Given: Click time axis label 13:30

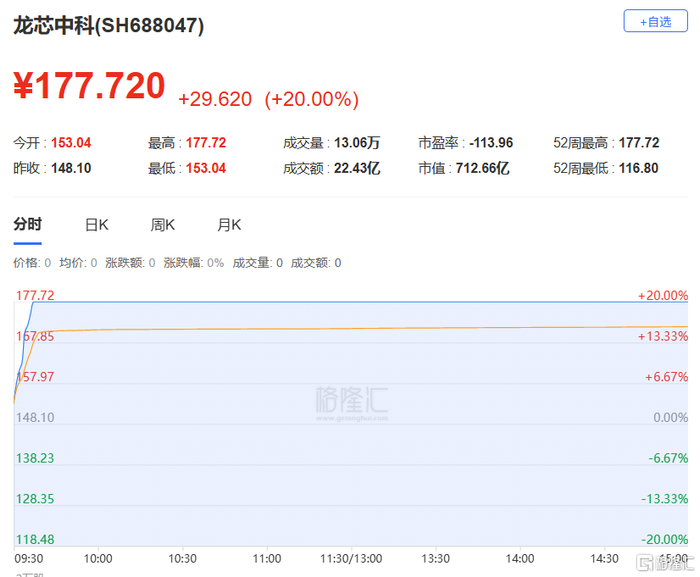Looking at the screenshot, I should coord(436,559).
